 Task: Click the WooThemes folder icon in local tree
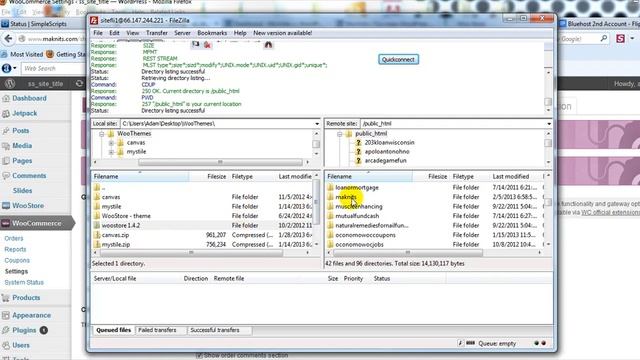pyautogui.click(x=111, y=133)
